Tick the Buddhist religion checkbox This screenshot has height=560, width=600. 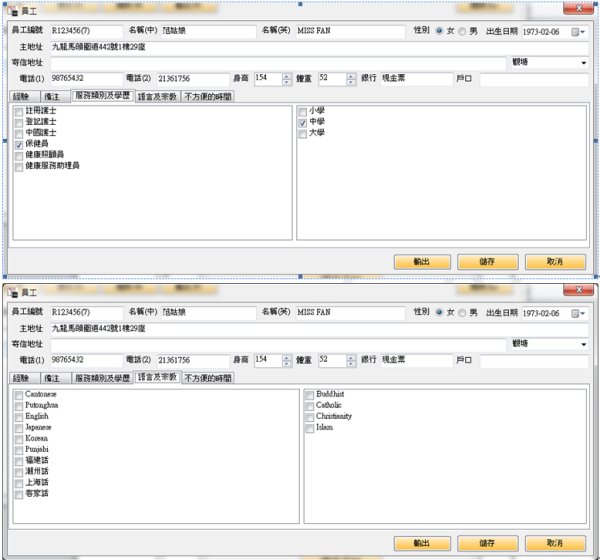tap(310, 395)
